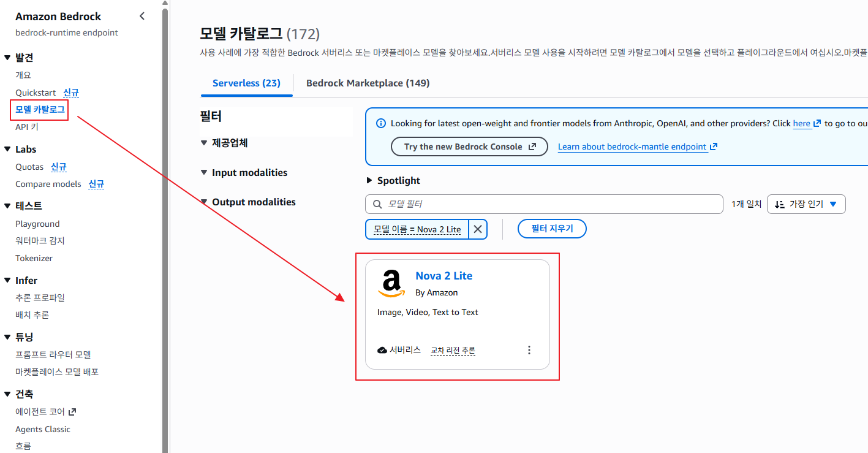Viewport: 868px width, 453px height.
Task: Click the 'Image, Video, Text to Text' modality text
Action: (428, 312)
